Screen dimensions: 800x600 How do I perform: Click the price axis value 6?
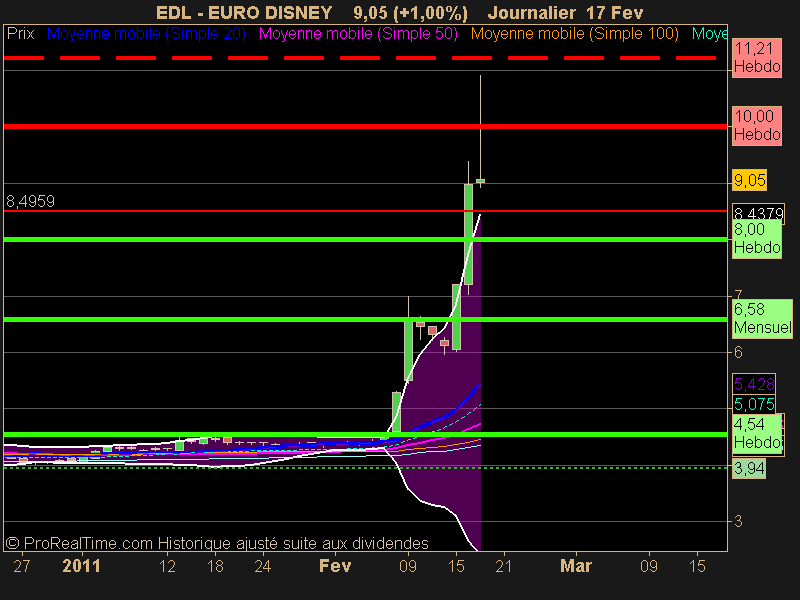coord(738,353)
